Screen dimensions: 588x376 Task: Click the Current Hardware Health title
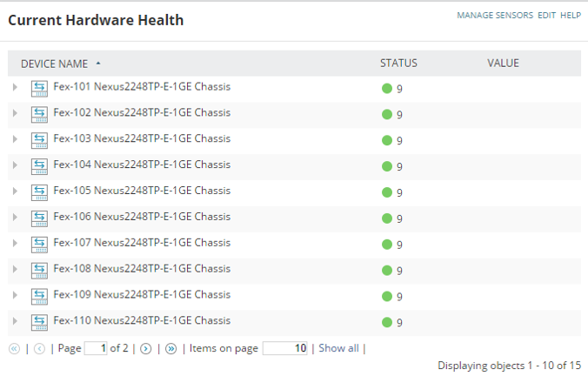(96, 20)
